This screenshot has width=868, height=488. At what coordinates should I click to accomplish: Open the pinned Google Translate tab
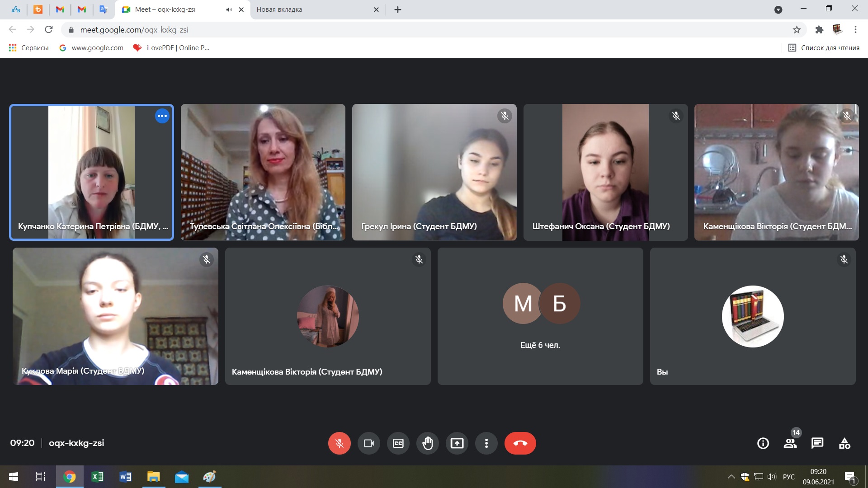(104, 9)
